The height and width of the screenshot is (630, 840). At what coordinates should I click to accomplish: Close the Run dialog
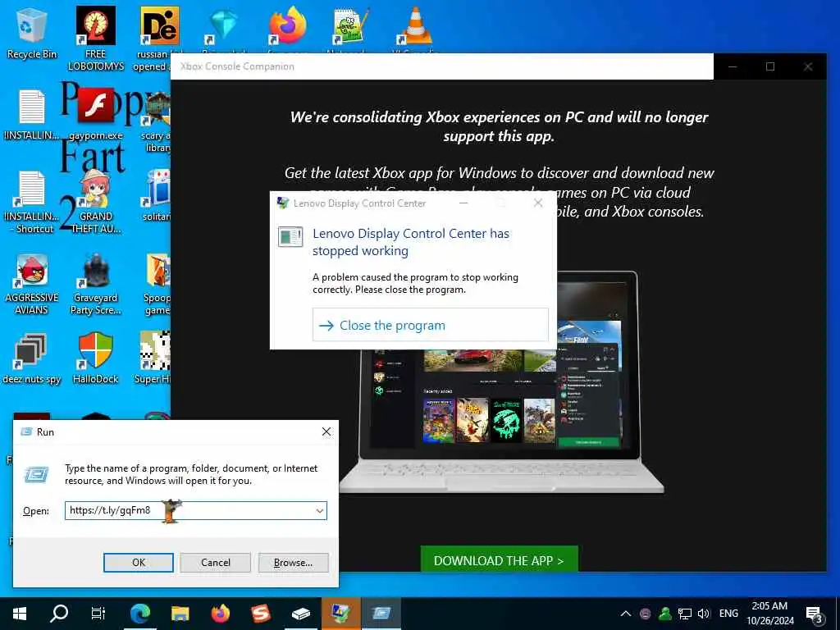[x=326, y=431]
